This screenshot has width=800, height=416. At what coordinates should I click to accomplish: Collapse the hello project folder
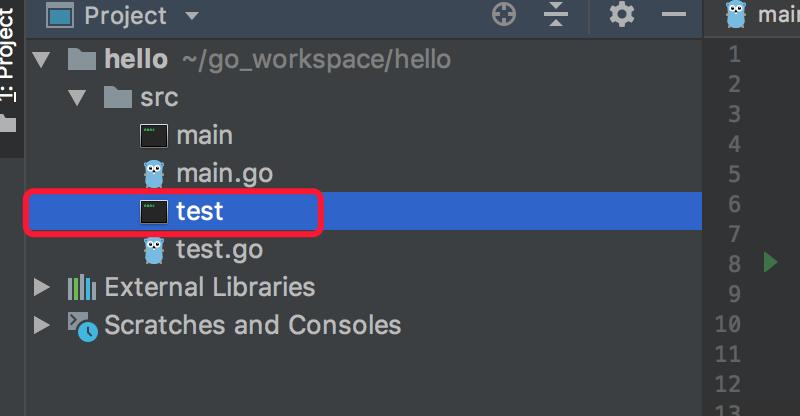click(x=41, y=60)
